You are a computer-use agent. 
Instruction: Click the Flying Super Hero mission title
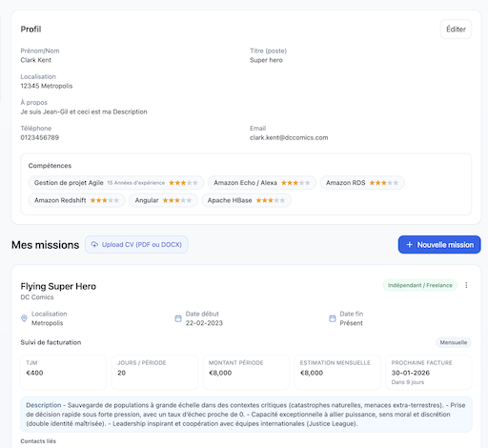(x=58, y=286)
